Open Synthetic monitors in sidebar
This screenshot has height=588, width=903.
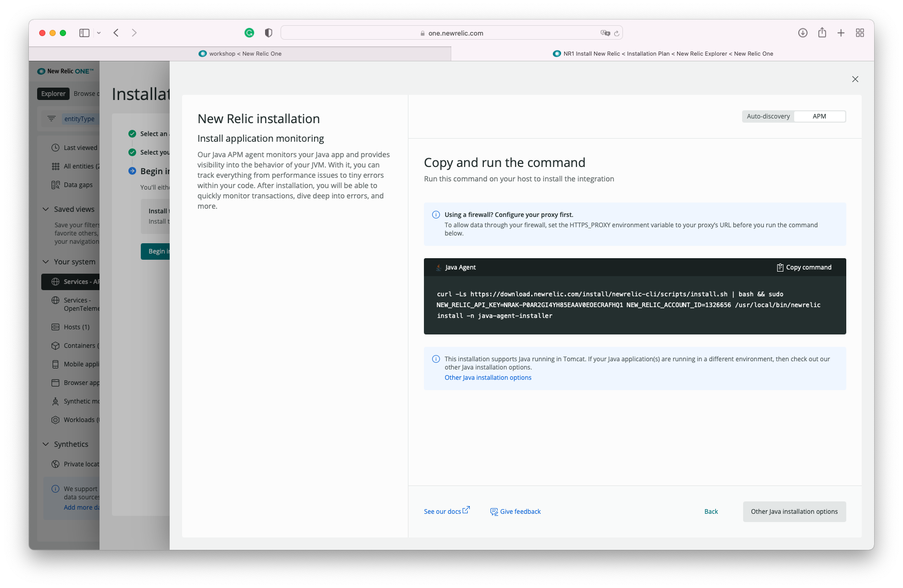coord(75,401)
